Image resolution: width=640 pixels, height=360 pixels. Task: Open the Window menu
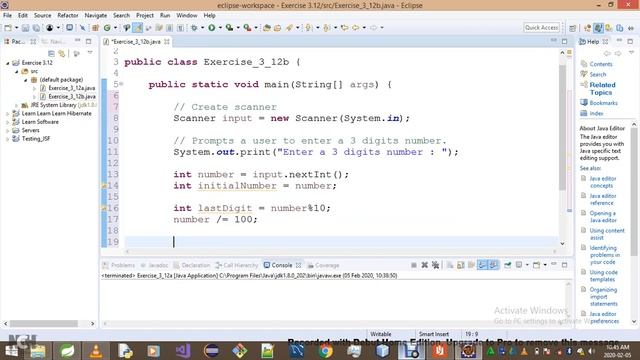point(187,16)
